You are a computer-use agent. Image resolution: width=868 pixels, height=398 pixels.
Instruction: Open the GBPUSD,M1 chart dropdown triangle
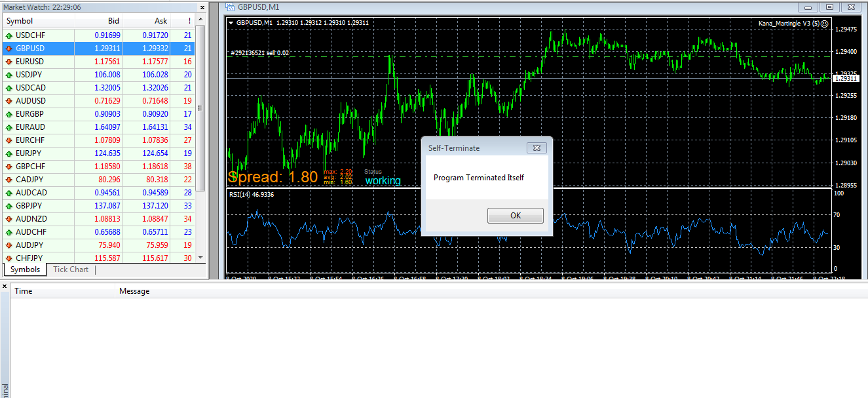tap(231, 22)
